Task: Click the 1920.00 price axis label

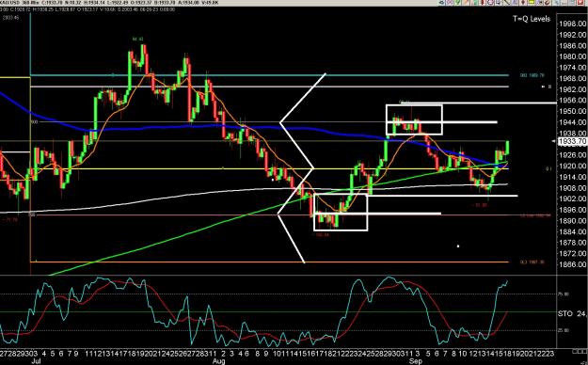Action: pyautogui.click(x=573, y=167)
